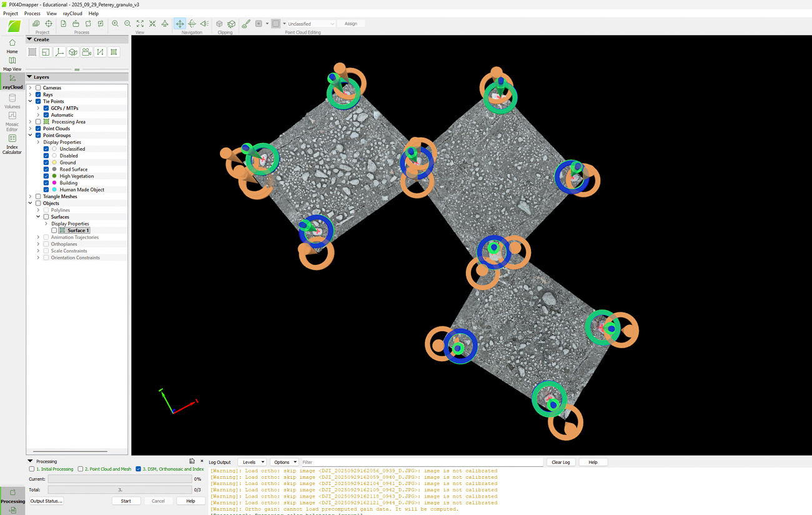The image size is (812, 515).
Task: Click the Help button in Log Output
Action: [593, 462]
